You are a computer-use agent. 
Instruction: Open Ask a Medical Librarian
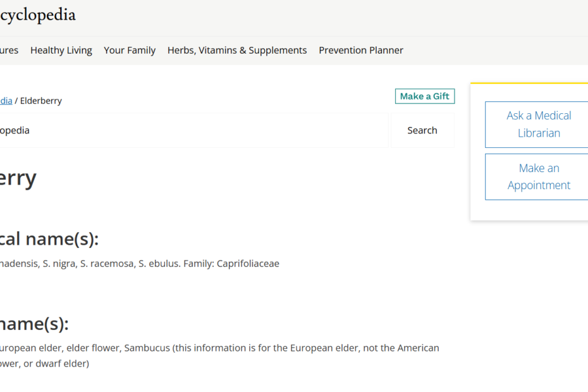[x=538, y=125]
